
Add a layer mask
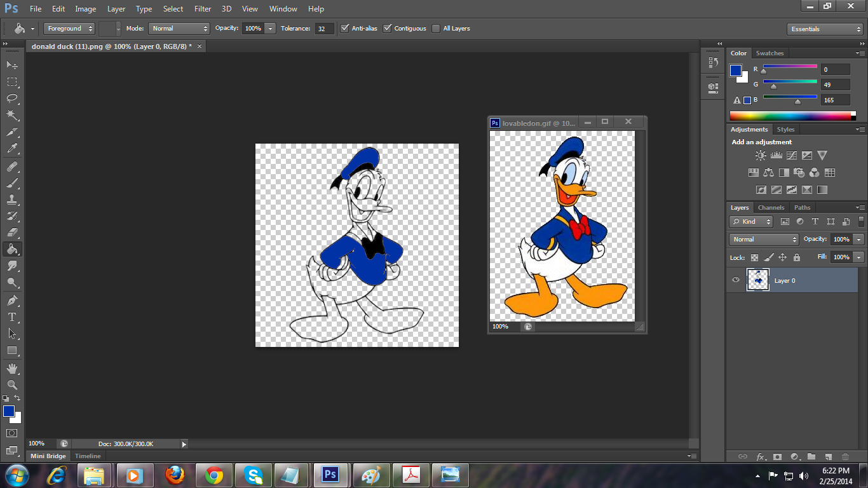(x=777, y=456)
